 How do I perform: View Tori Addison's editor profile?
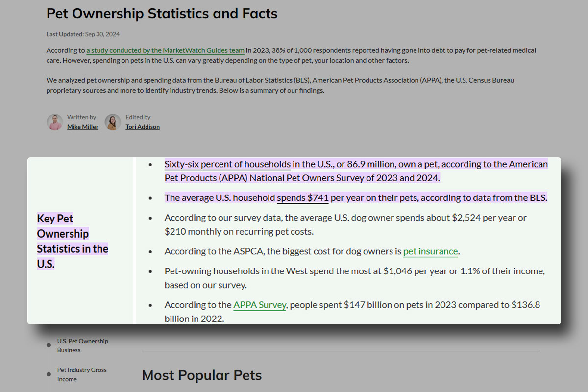(x=143, y=126)
